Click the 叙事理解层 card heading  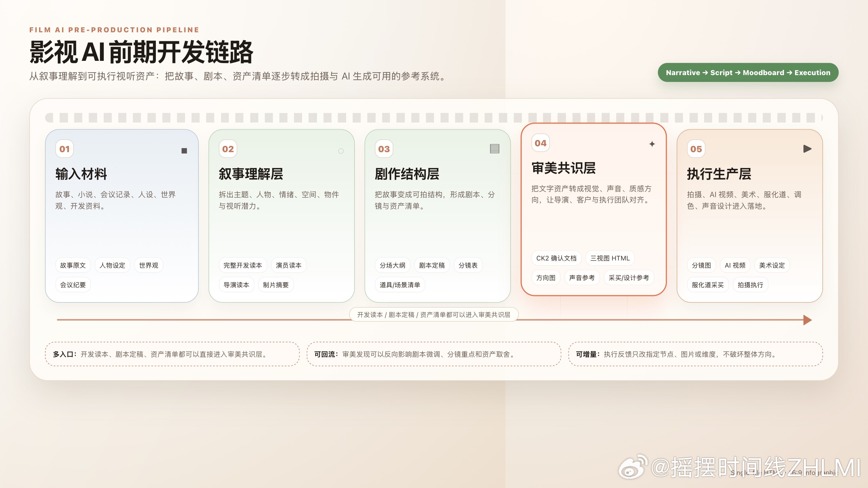tap(251, 174)
